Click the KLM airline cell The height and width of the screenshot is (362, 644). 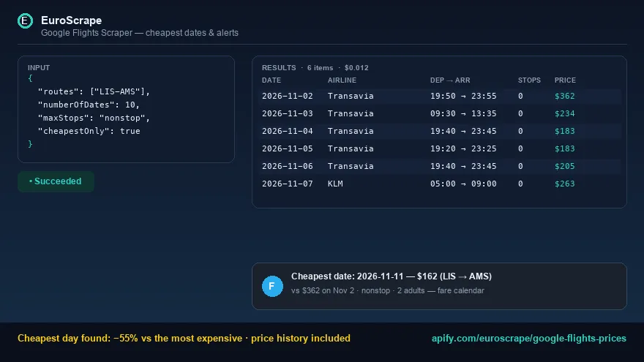[x=335, y=184]
